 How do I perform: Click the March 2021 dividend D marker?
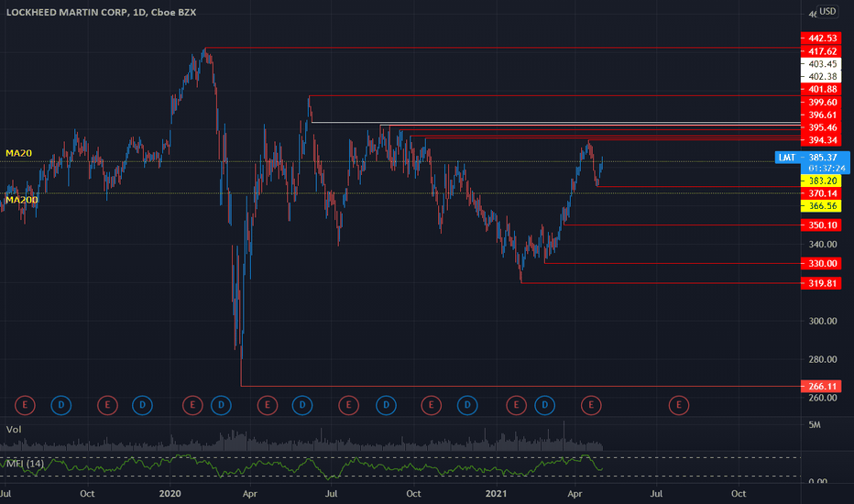click(544, 405)
